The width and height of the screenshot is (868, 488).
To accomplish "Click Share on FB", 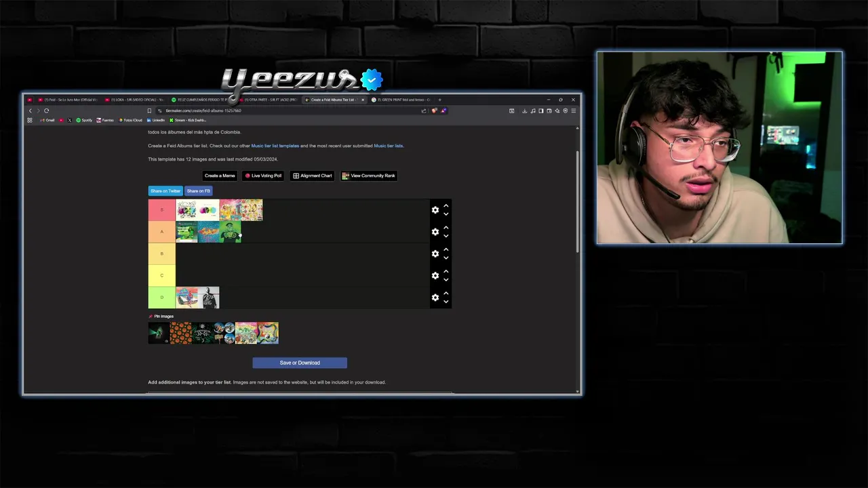I will point(199,191).
